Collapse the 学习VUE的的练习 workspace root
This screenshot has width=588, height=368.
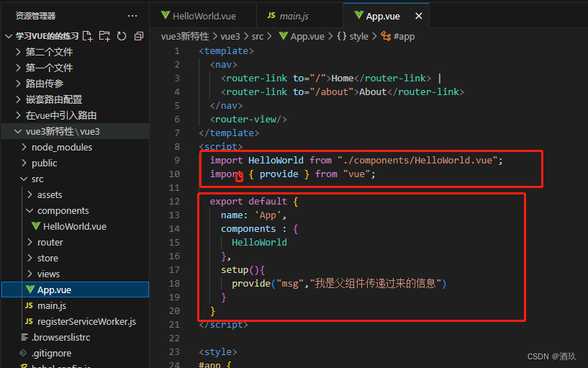(x=8, y=37)
